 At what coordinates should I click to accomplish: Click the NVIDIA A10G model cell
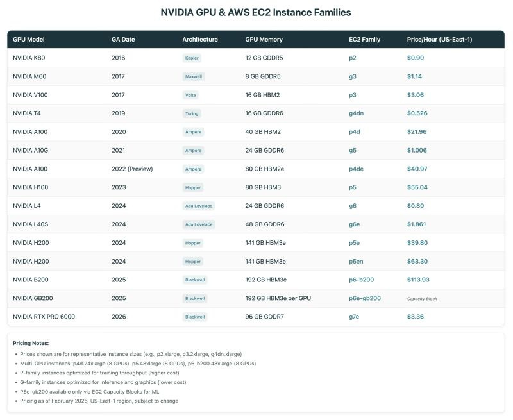pos(30,151)
